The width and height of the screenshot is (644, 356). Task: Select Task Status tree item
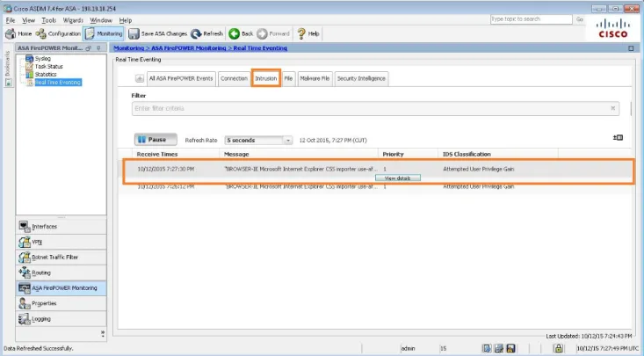(48, 66)
